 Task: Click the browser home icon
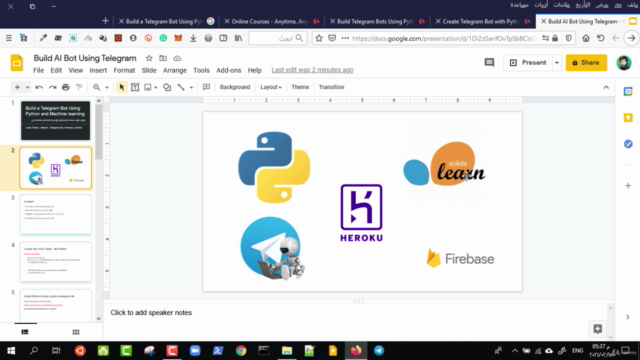click(x=586, y=38)
